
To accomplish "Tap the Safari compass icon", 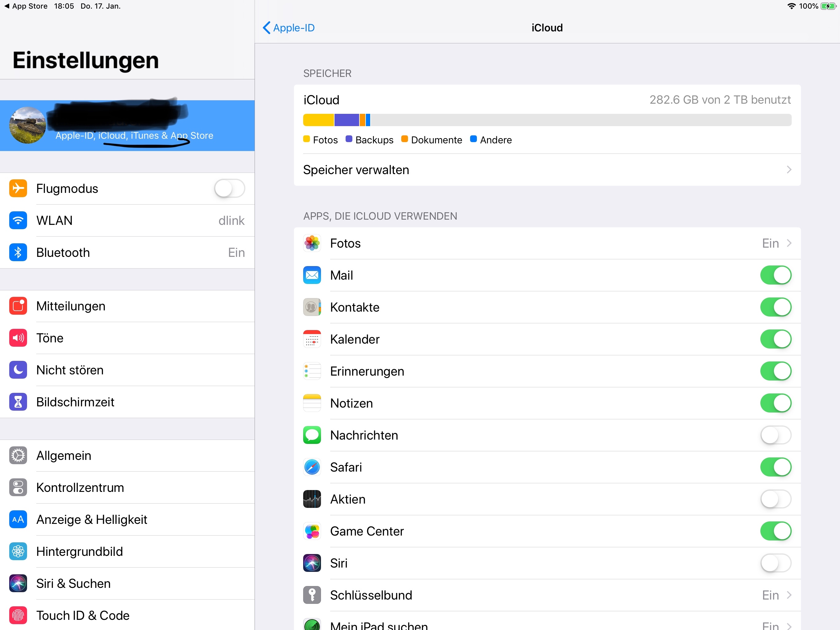I will [x=312, y=467].
